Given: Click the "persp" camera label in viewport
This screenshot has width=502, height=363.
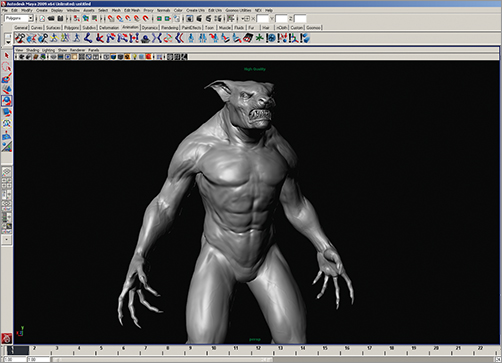Looking at the screenshot, I should click(x=255, y=340).
